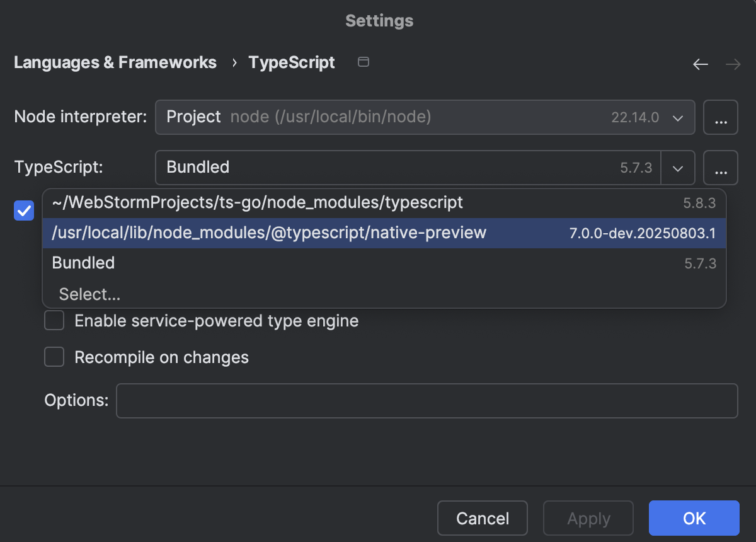Screen dimensions: 756x542
Task: Open Languages & Frameworks breadcrumb
Action: tap(115, 62)
